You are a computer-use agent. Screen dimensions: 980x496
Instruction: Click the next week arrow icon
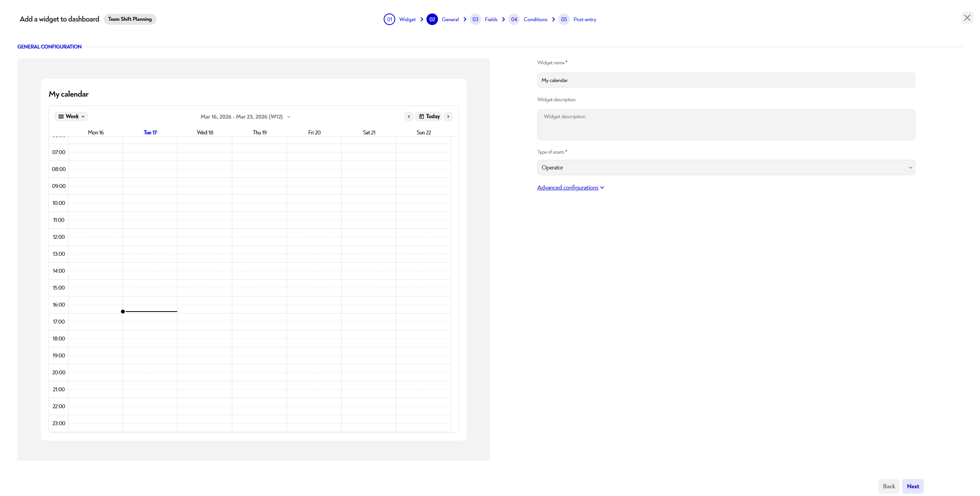point(448,116)
